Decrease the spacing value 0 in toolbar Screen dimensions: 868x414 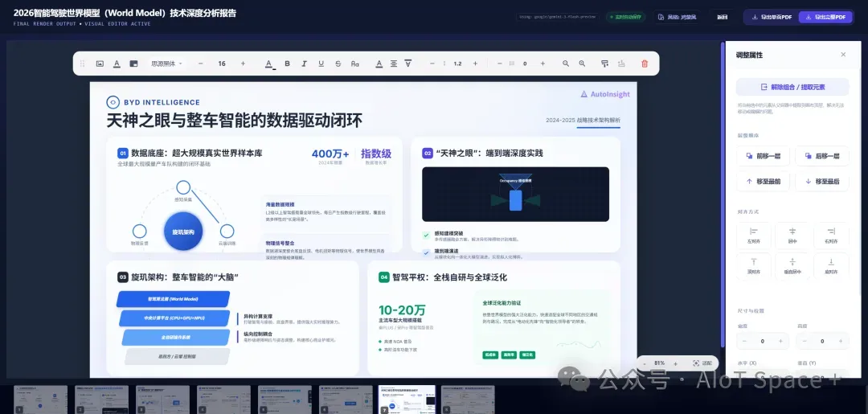tap(500, 64)
